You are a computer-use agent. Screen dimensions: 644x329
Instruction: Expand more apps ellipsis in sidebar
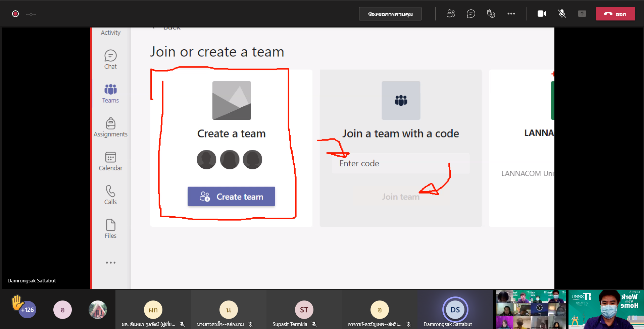pyautogui.click(x=110, y=263)
